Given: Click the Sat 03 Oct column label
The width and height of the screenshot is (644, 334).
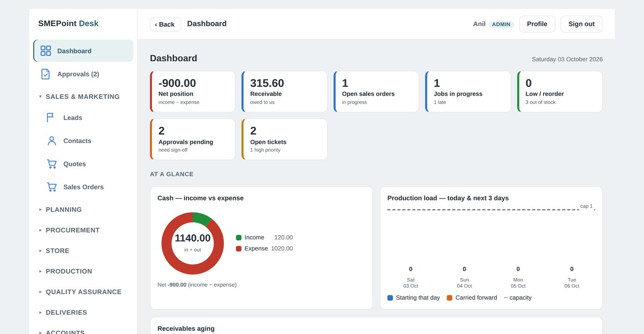Looking at the screenshot, I should [411, 283].
